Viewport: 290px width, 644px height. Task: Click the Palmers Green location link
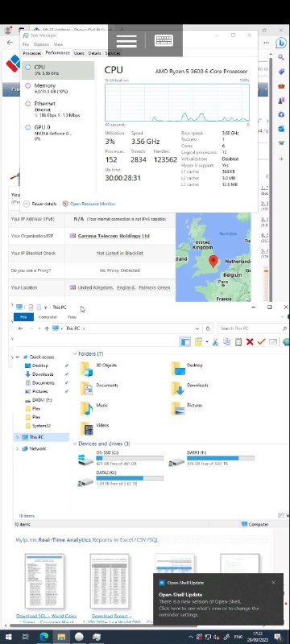[155, 288]
